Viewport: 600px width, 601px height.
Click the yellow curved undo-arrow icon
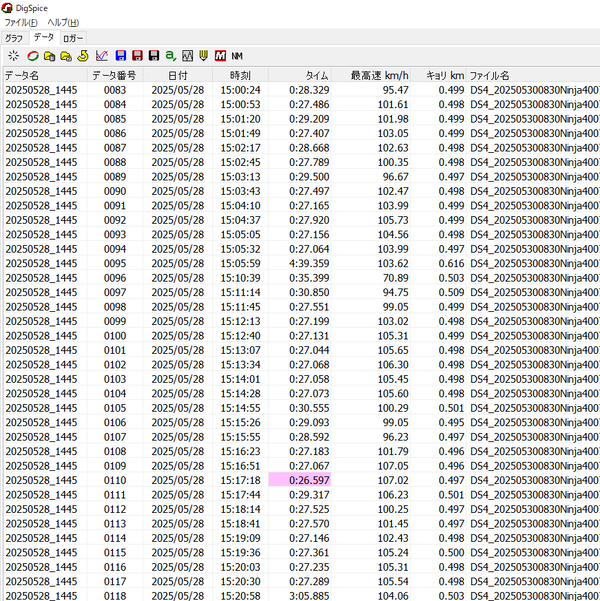(83, 56)
